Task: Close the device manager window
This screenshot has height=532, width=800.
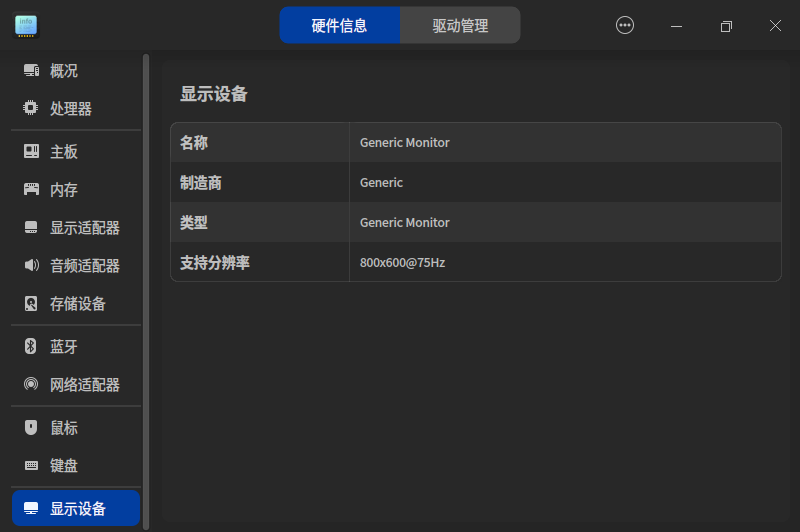Action: (775, 26)
